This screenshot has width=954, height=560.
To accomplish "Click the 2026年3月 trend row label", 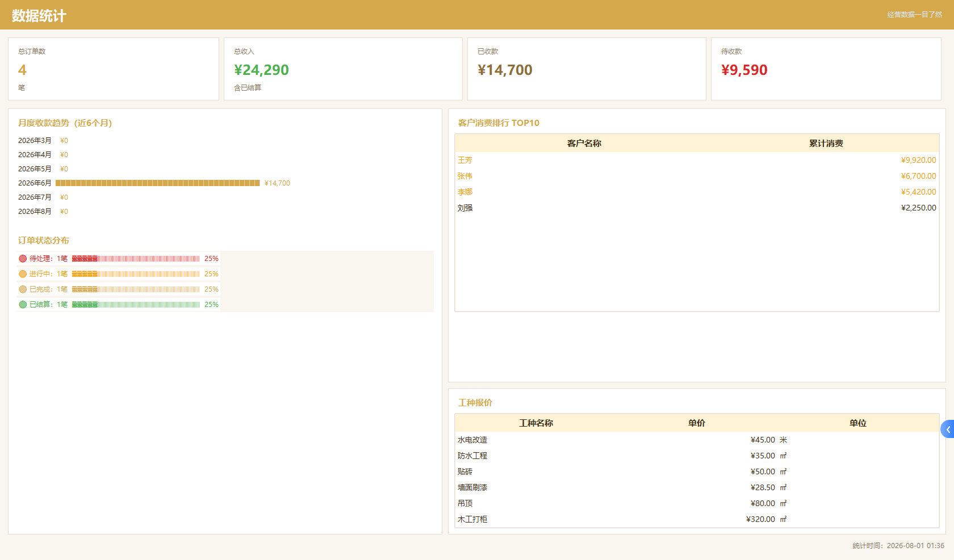I will [x=35, y=141].
